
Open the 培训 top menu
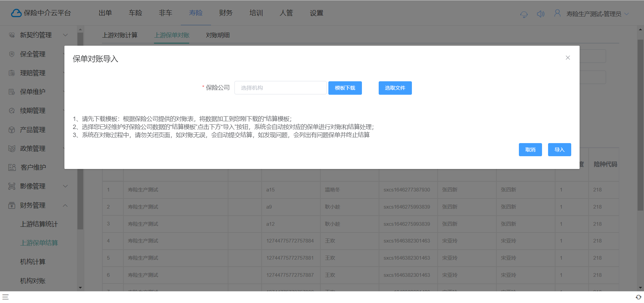[x=256, y=13]
